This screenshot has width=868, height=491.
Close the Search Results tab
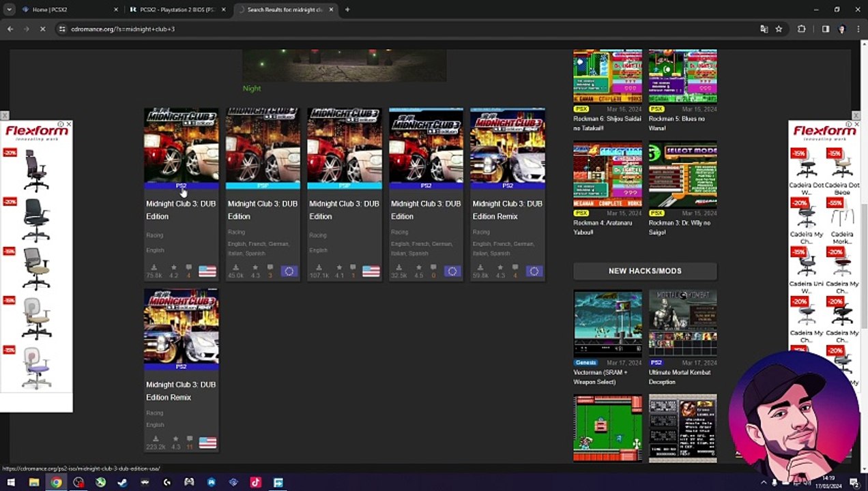(x=332, y=10)
